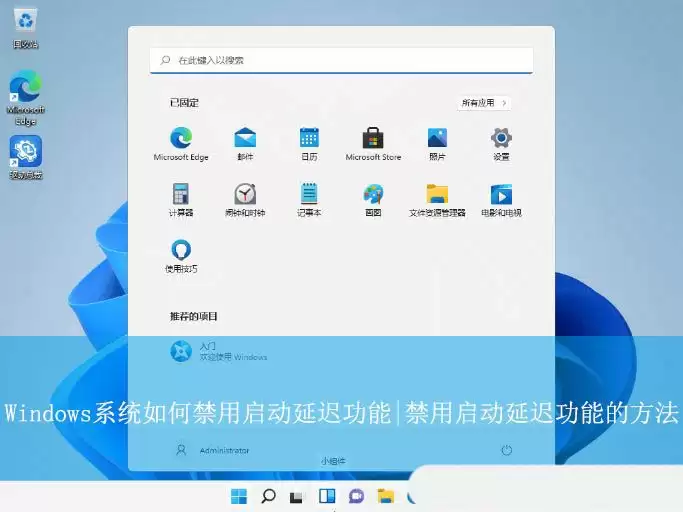Click the 推荐的项目 recommended heading
This screenshot has height=512, width=683.
pyautogui.click(x=193, y=316)
